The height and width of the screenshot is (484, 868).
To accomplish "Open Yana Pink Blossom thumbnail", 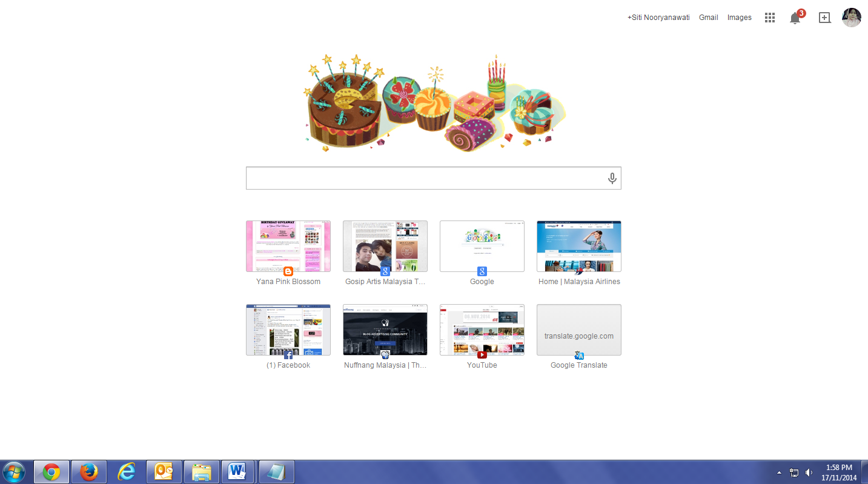I will (288, 246).
